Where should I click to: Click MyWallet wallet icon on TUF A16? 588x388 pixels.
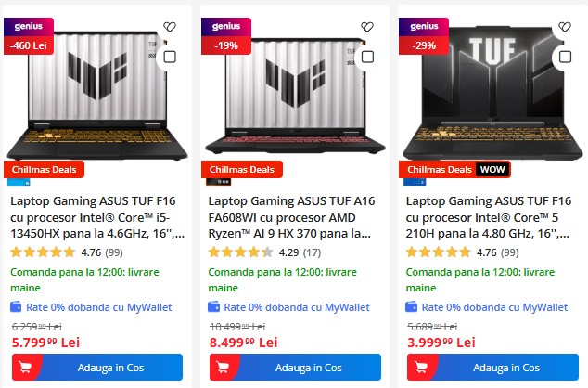coord(213,306)
